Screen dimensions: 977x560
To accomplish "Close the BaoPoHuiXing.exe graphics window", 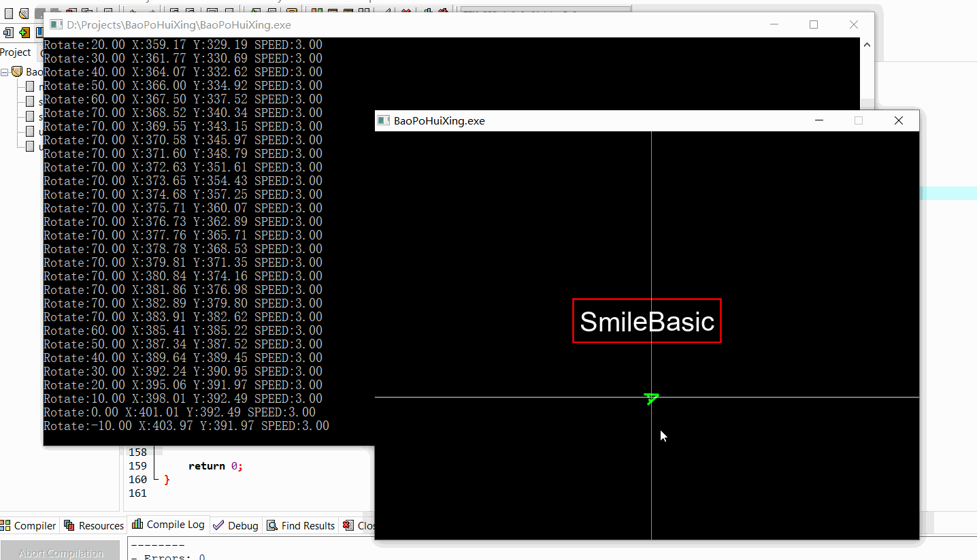I will point(899,120).
